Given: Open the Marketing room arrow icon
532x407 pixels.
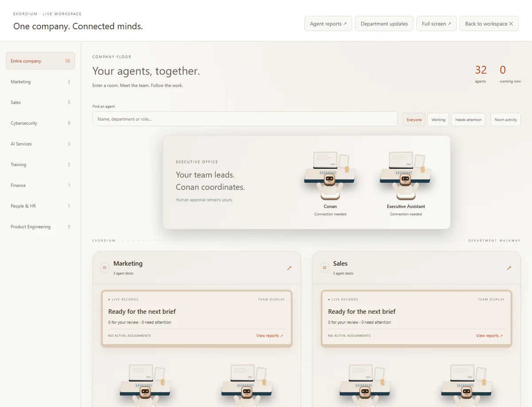Looking at the screenshot, I should tap(289, 268).
